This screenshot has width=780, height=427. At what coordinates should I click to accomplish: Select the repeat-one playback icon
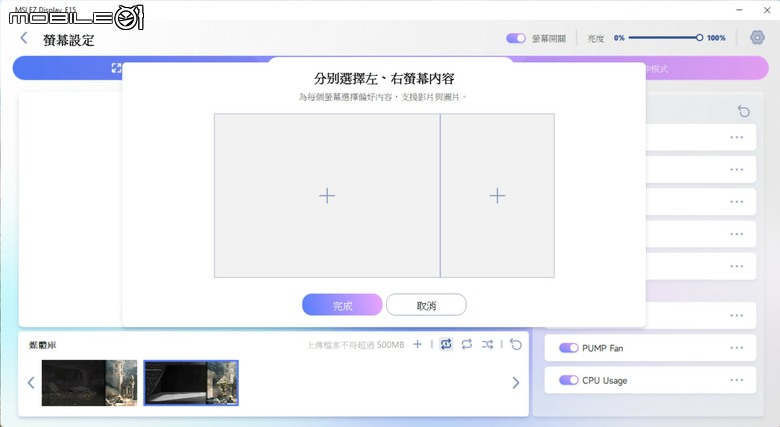click(446, 344)
